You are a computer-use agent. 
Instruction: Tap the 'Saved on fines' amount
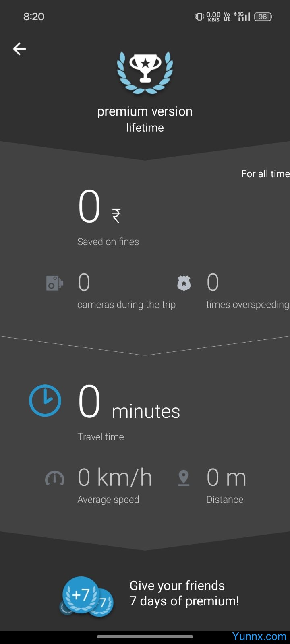click(99, 208)
